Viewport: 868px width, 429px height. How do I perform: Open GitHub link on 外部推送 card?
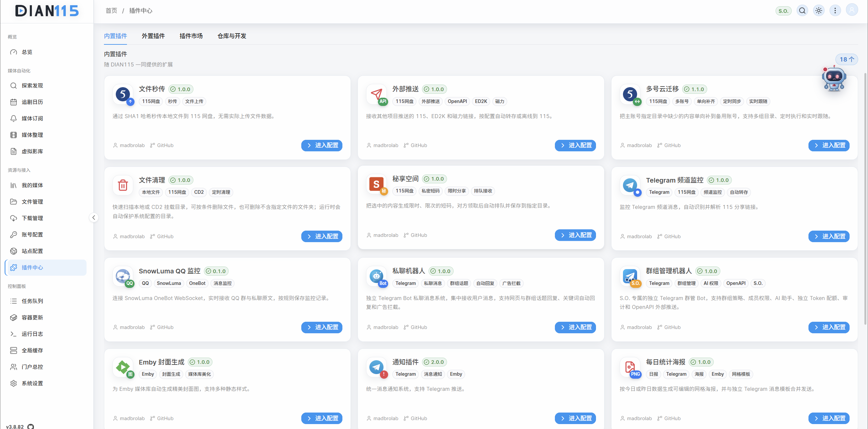click(x=415, y=145)
